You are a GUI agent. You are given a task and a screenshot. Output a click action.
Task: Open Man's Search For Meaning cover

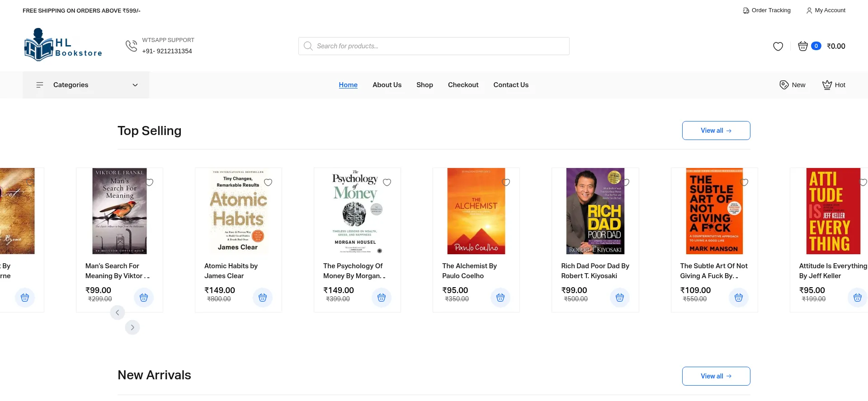[119, 211]
